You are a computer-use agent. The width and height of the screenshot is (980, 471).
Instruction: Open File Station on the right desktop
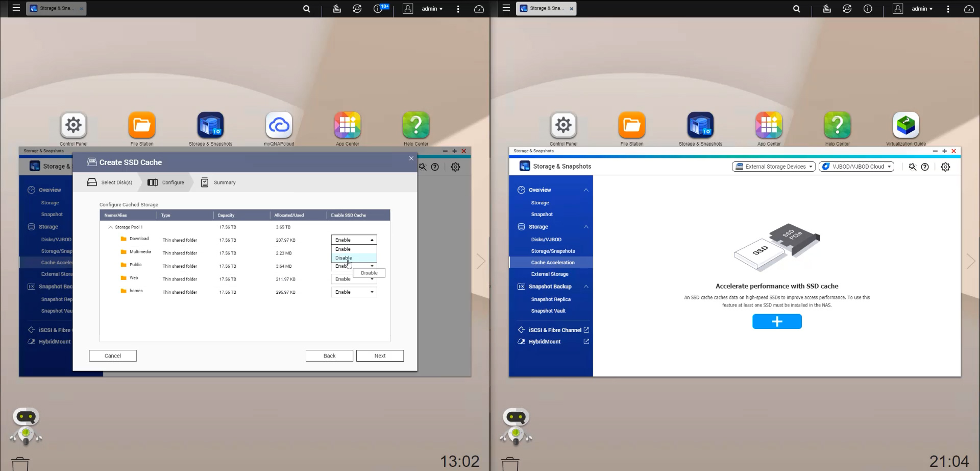point(631,126)
